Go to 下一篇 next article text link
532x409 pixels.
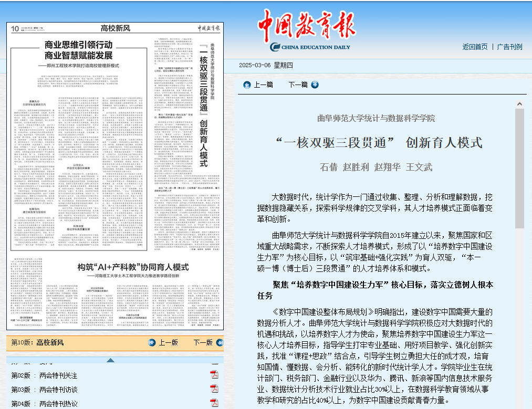[298, 85]
